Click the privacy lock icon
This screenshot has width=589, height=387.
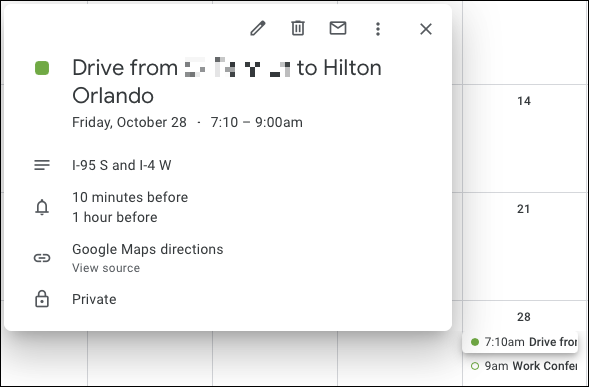click(x=42, y=299)
